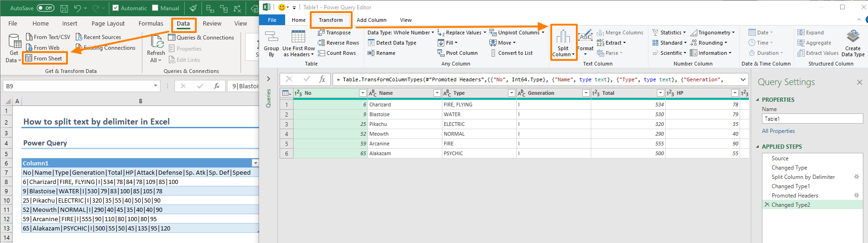The image size is (868, 243).
Task: Open the Name column filter dropdown
Action: click(437, 93)
